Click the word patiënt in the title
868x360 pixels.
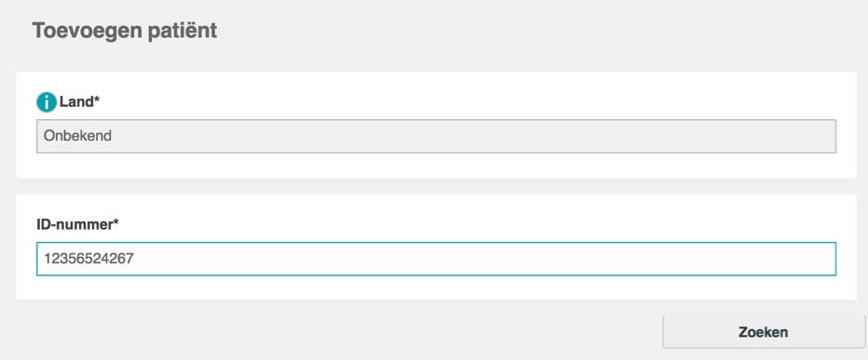click(183, 31)
